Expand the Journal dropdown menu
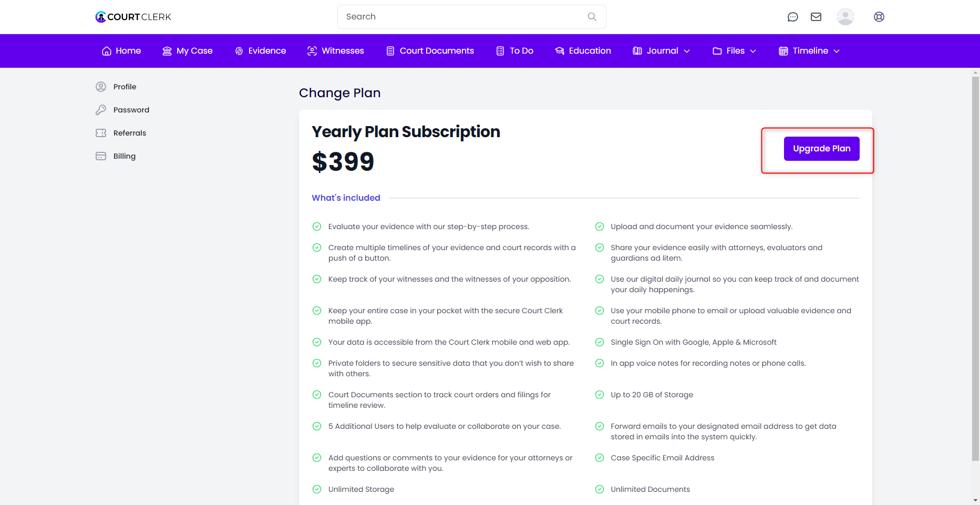 (662, 51)
